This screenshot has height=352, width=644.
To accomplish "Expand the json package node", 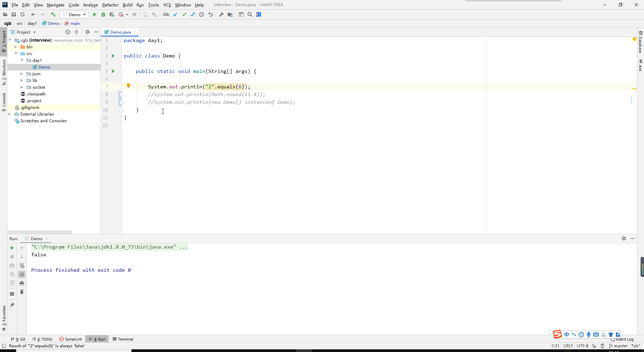I will [x=22, y=74].
